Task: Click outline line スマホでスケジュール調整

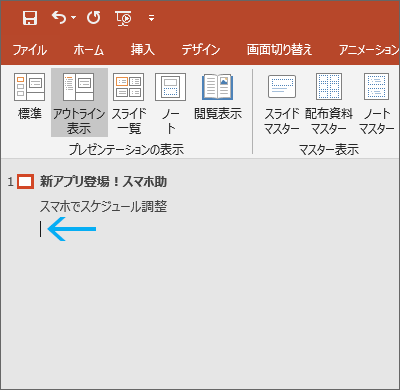Action: (103, 206)
